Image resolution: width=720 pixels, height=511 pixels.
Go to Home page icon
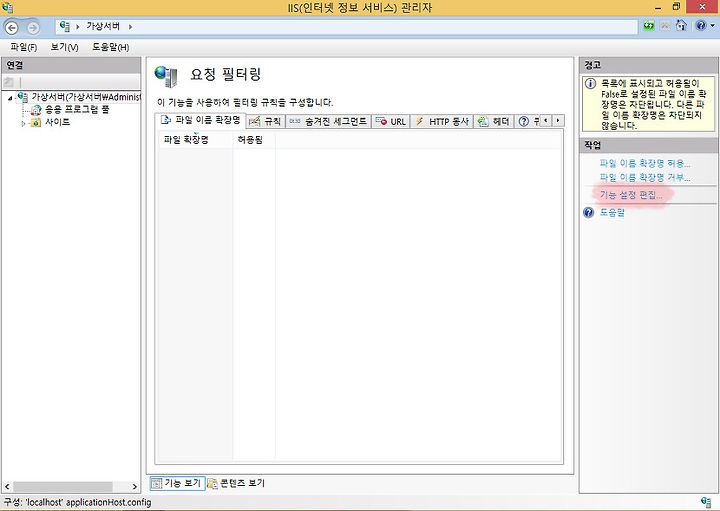[x=681, y=25]
